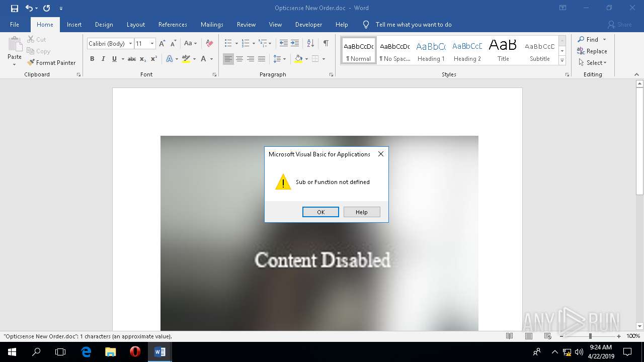Open Windows Start menu
The width and height of the screenshot is (644, 362).
(12, 352)
